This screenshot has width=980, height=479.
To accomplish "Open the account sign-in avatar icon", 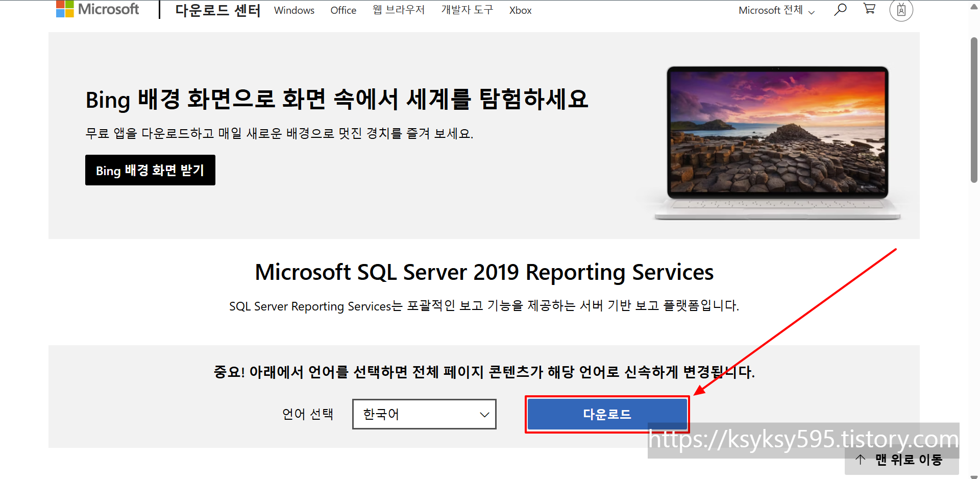I will tap(901, 10).
